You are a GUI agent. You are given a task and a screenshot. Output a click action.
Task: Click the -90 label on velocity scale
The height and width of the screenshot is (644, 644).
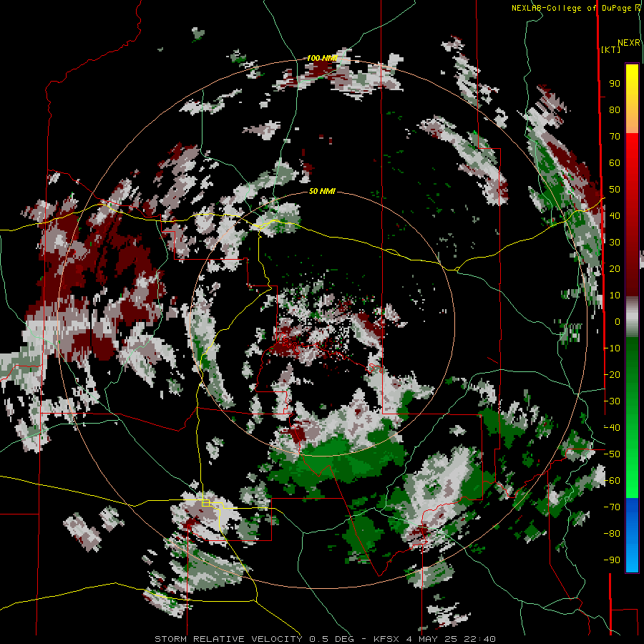[613, 560]
